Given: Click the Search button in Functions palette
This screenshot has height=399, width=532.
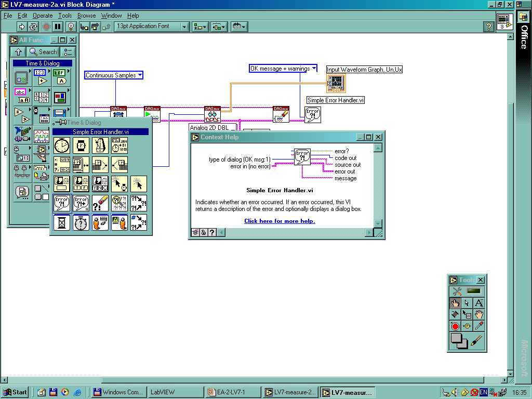Looking at the screenshot, I should [43, 52].
